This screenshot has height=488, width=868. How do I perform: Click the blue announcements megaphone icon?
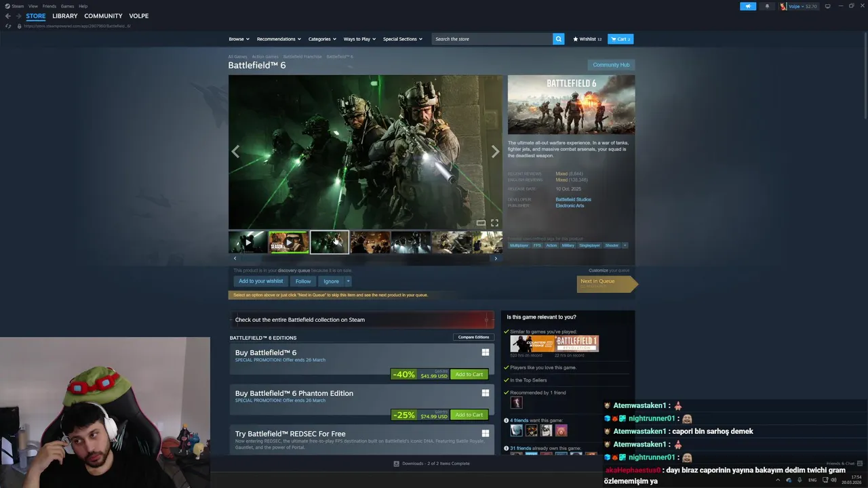click(x=748, y=6)
